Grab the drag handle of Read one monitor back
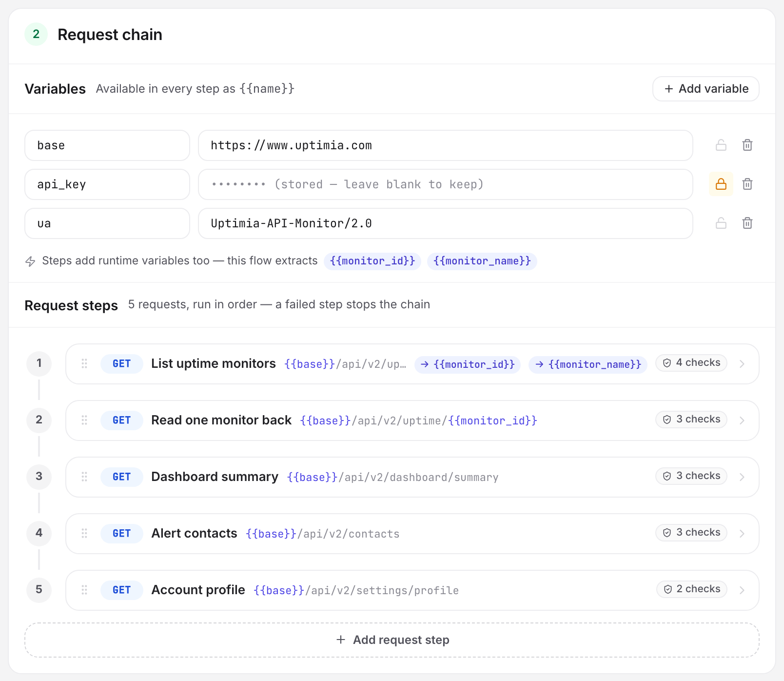The height and width of the screenshot is (681, 784). coord(84,420)
